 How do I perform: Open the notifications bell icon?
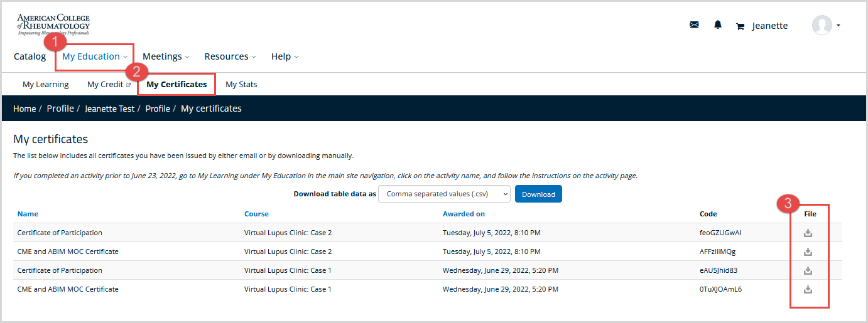click(718, 25)
